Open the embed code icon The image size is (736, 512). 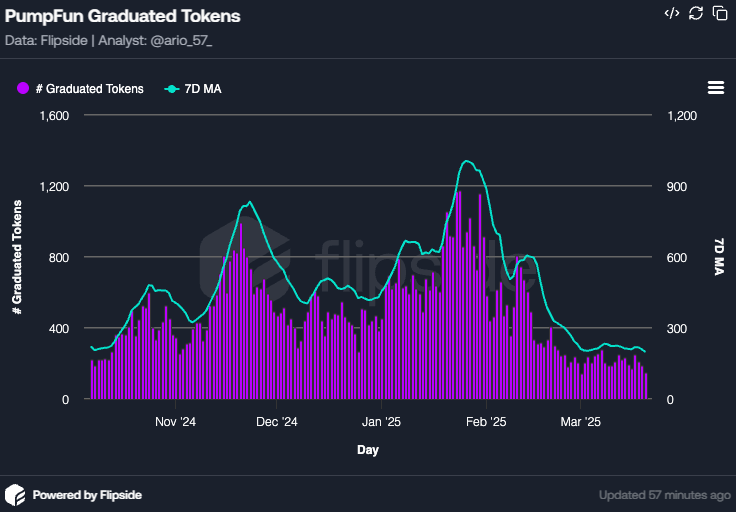pos(672,13)
